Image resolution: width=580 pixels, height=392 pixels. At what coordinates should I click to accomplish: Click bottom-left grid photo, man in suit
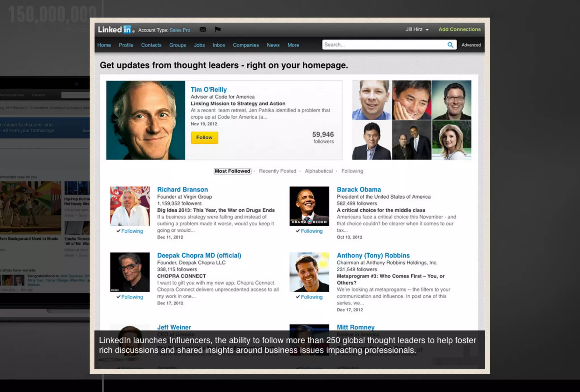click(371, 140)
